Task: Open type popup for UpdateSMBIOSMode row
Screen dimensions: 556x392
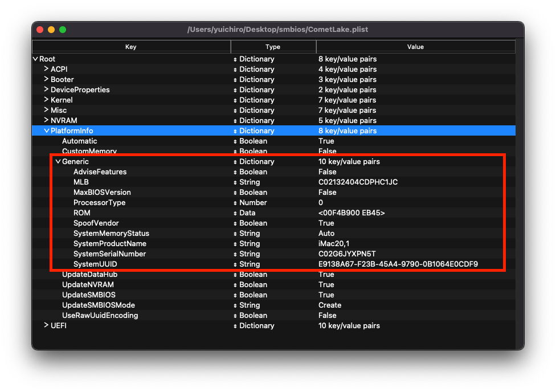Action: click(235, 305)
